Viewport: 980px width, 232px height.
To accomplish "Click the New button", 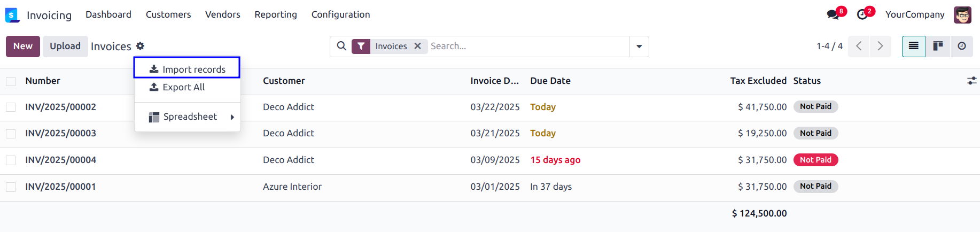I will (23, 47).
